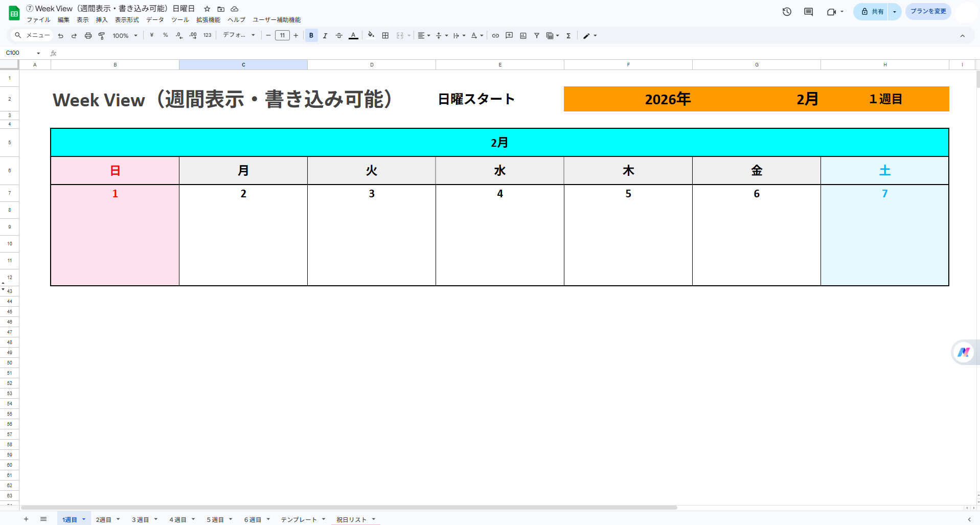
Task: Click the Sum functions icon
Action: tap(568, 35)
